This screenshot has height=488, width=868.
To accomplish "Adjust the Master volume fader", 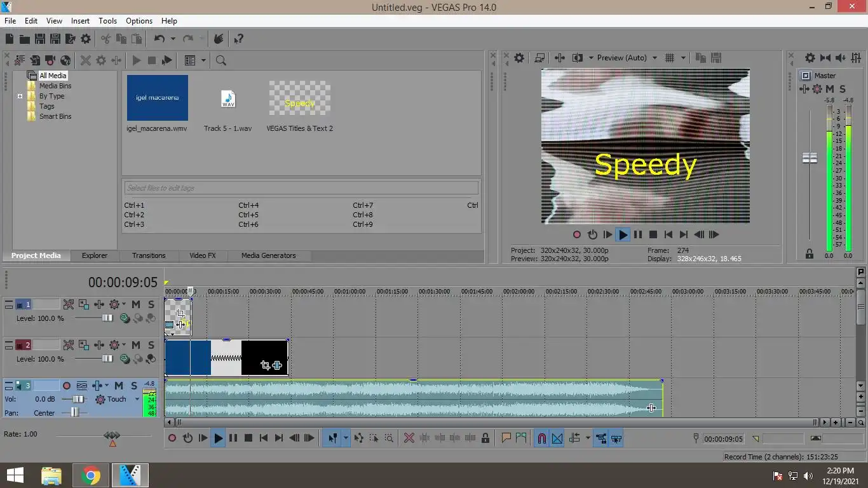I will coord(810,158).
